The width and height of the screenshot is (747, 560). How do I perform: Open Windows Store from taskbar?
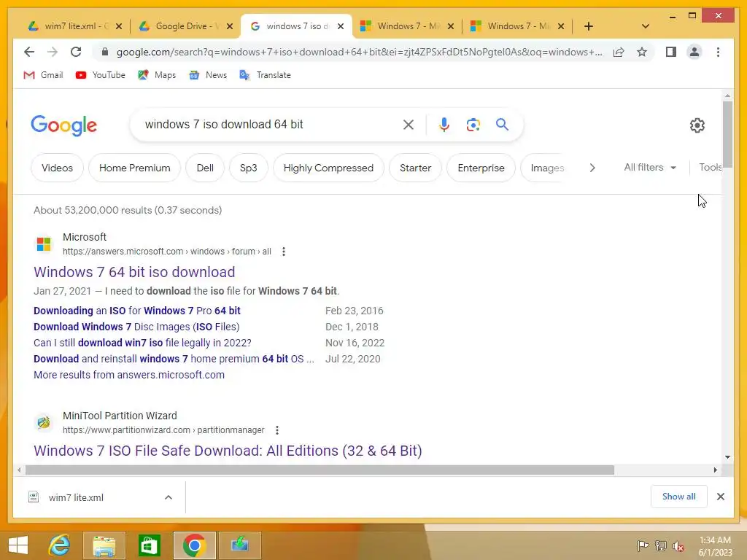149,545
